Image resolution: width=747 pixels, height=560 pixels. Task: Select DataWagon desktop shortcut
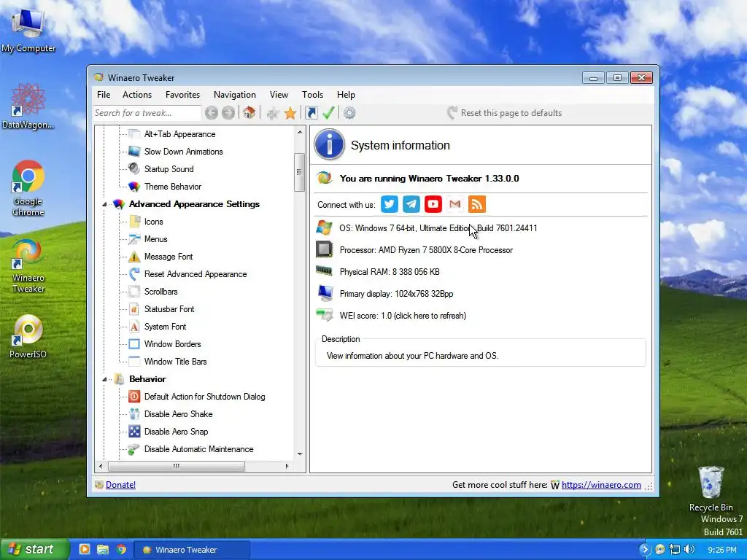coord(28,106)
